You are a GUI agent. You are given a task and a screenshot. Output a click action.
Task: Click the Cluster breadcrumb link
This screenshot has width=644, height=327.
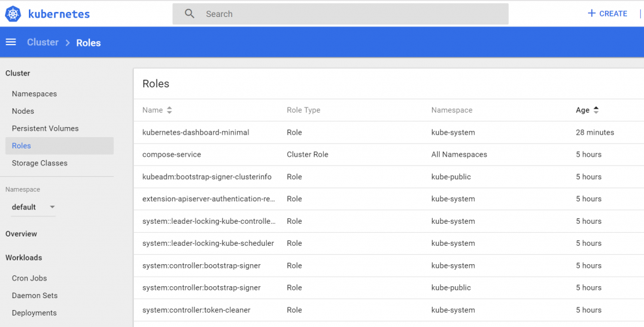(43, 43)
